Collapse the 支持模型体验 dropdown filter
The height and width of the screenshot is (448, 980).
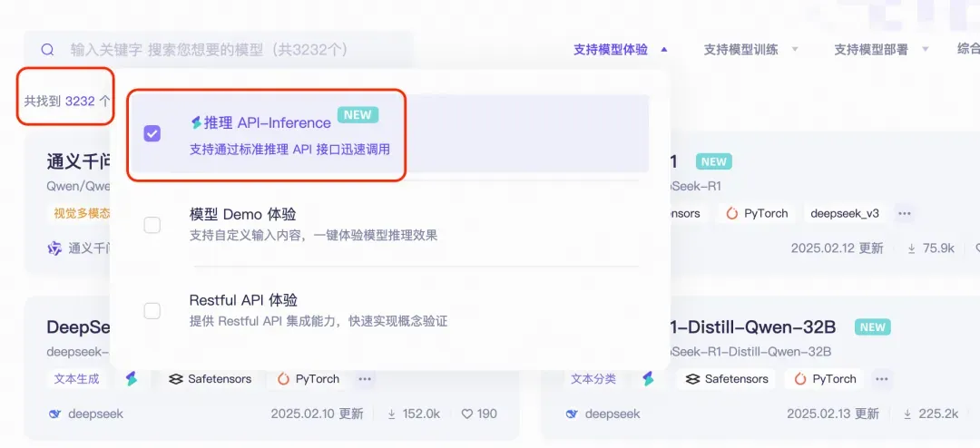click(x=621, y=49)
